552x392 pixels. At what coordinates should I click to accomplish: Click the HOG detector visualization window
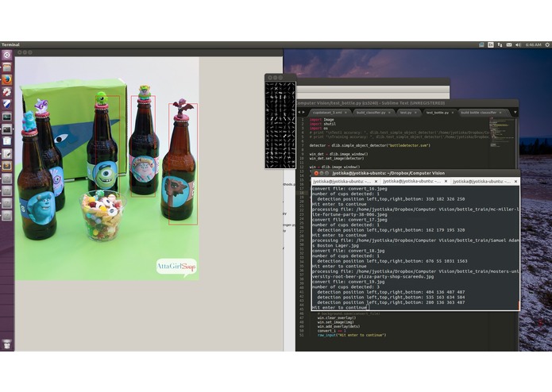point(280,125)
